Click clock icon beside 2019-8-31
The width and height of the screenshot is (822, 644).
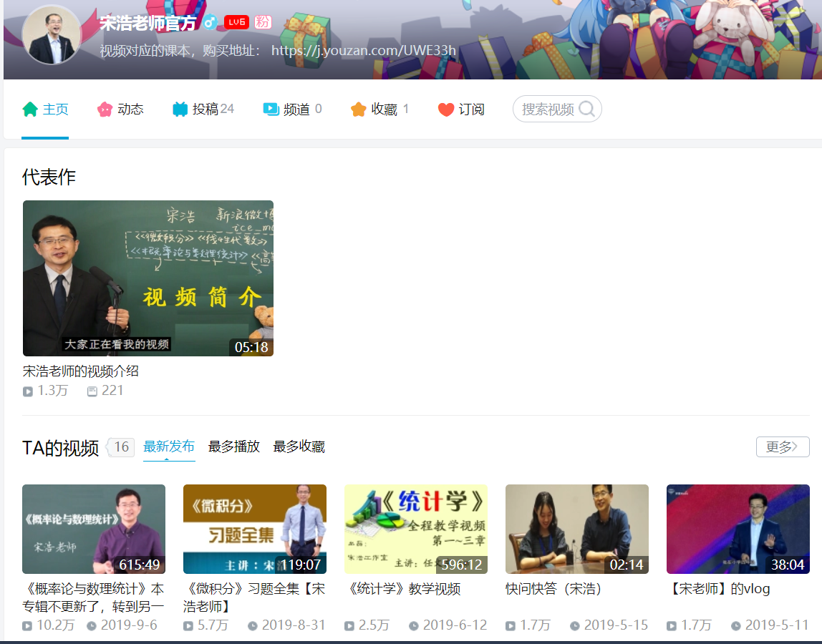pos(253,625)
